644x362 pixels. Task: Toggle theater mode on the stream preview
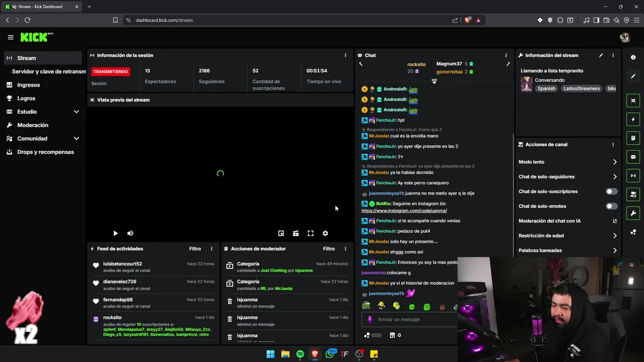coord(296,233)
